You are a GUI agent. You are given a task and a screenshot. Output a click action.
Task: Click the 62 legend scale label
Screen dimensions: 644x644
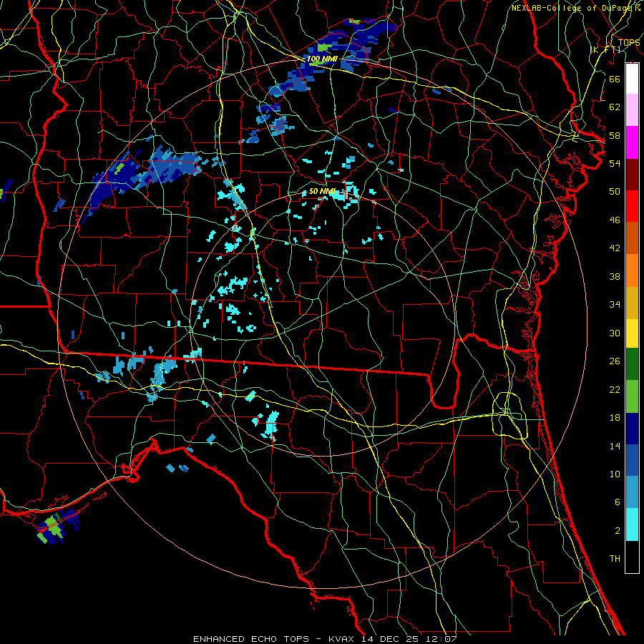pyautogui.click(x=615, y=107)
